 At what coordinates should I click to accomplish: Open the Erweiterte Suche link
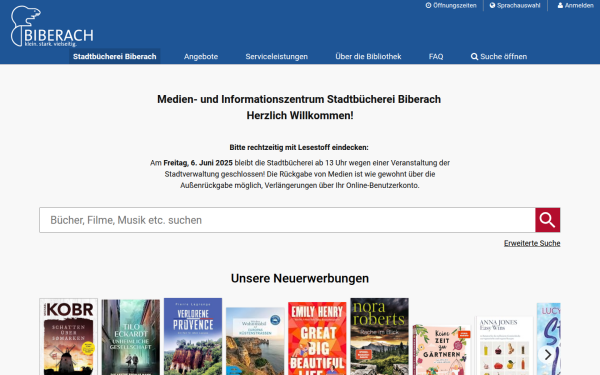(532, 243)
